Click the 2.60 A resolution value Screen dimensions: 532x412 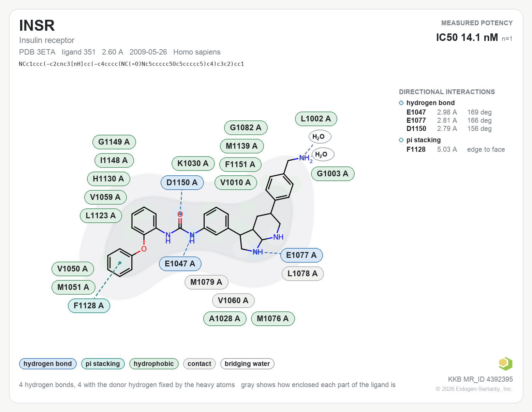point(113,52)
